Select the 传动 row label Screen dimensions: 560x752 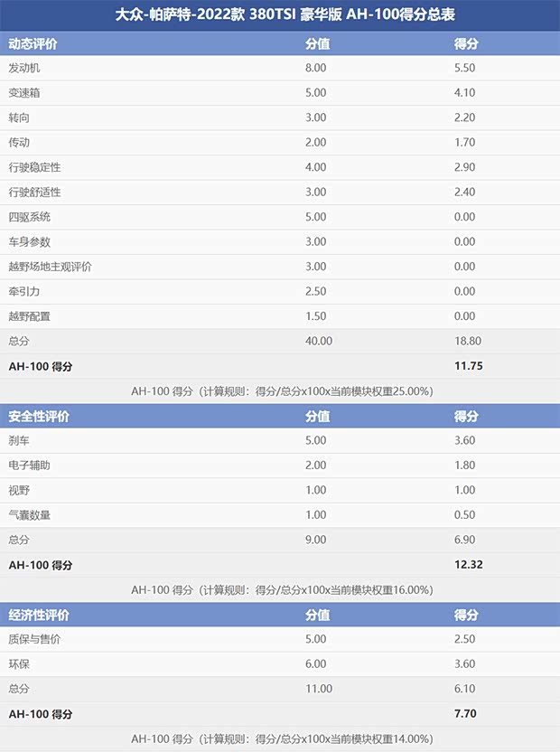19,143
